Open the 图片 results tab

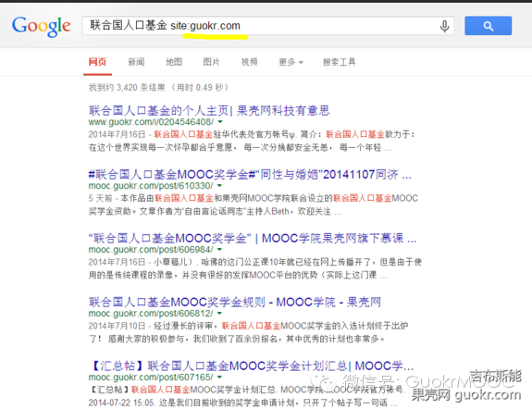pos(211,62)
